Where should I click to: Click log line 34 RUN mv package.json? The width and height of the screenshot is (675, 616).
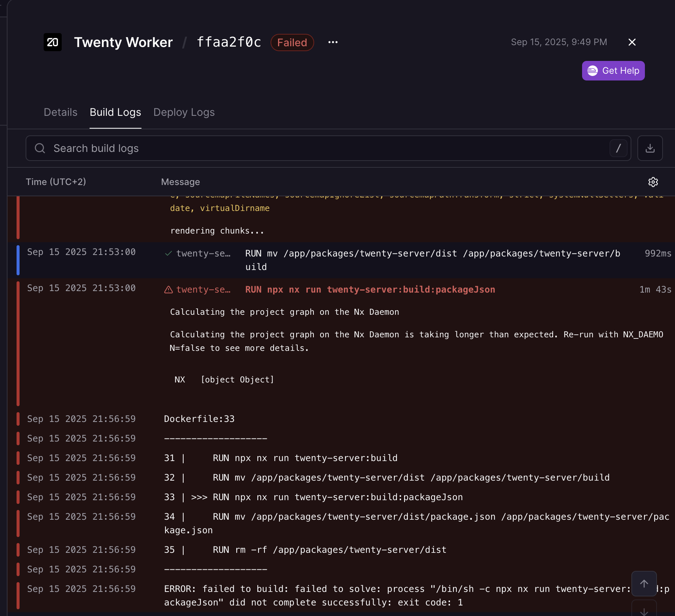417,523
